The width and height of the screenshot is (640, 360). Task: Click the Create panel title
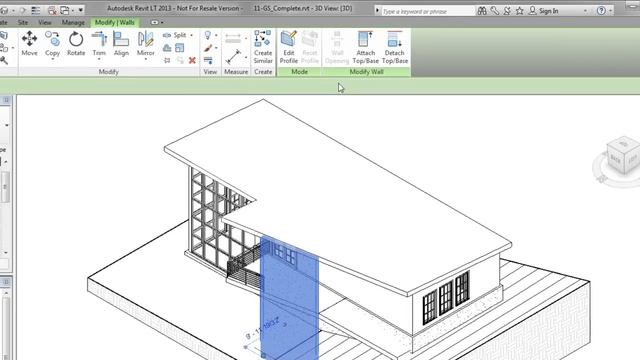(x=263, y=72)
